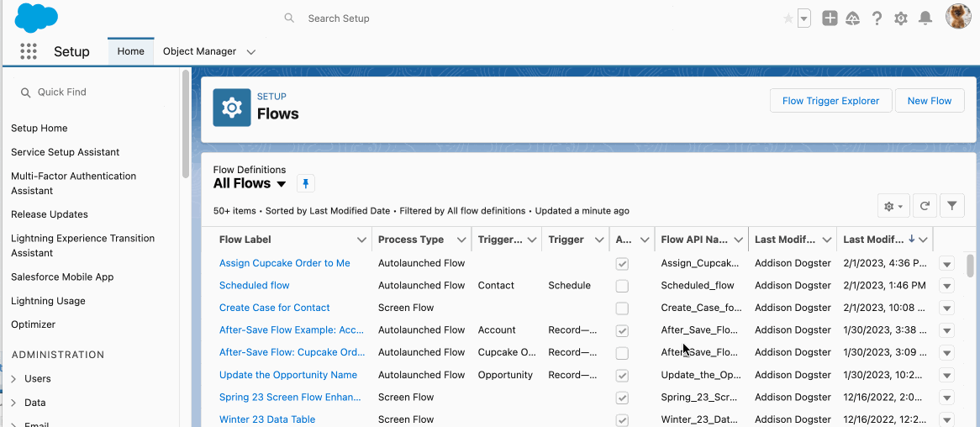Open Spring 23 Screen Flow Enhancements link

click(x=290, y=397)
